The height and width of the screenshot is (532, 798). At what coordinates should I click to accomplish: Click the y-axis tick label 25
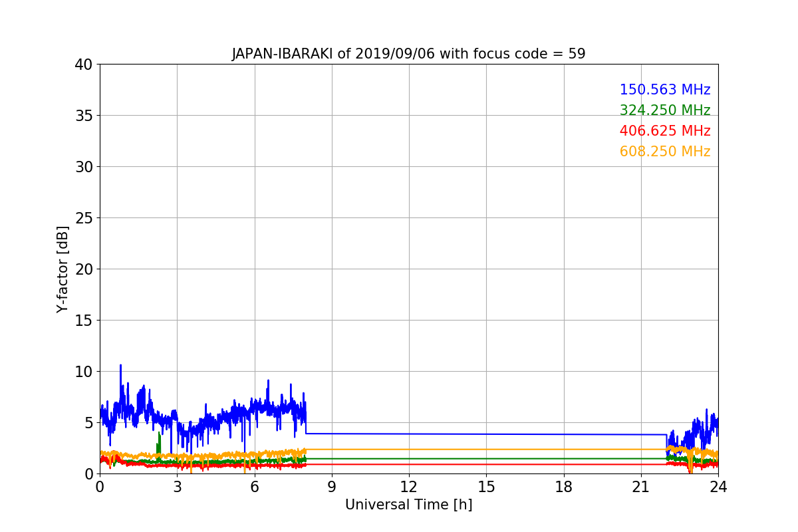[x=83, y=218]
